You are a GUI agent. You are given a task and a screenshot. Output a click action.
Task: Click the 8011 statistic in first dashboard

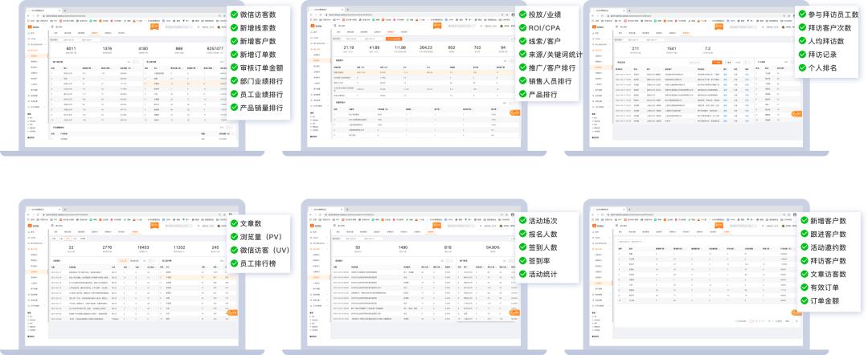[71, 49]
